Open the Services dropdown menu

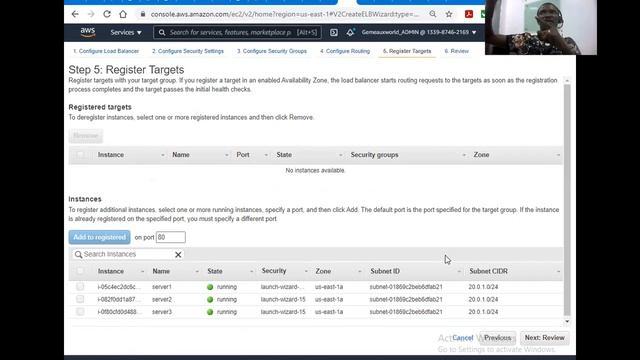click(x=126, y=32)
